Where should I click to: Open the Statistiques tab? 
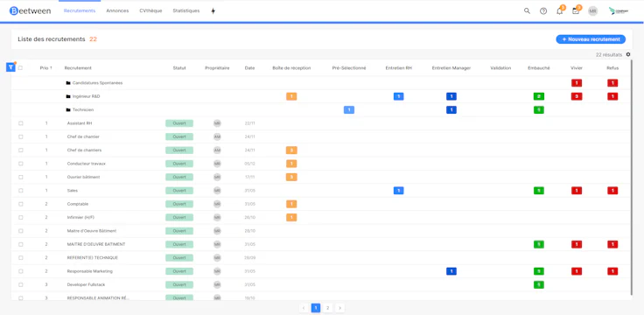tap(186, 11)
